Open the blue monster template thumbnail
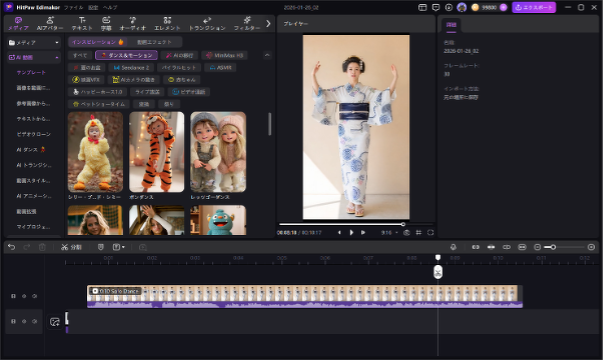This screenshot has height=360, width=604. 218,220
